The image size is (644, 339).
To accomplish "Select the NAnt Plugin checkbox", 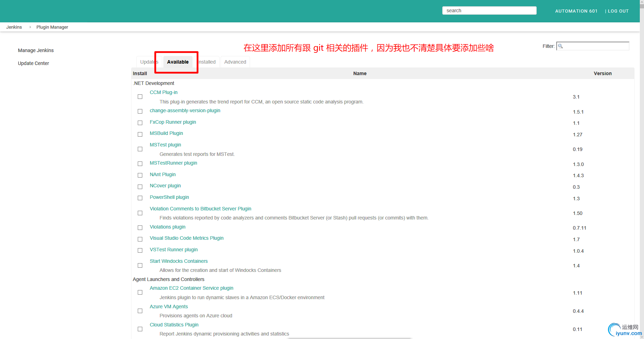I will click(140, 175).
